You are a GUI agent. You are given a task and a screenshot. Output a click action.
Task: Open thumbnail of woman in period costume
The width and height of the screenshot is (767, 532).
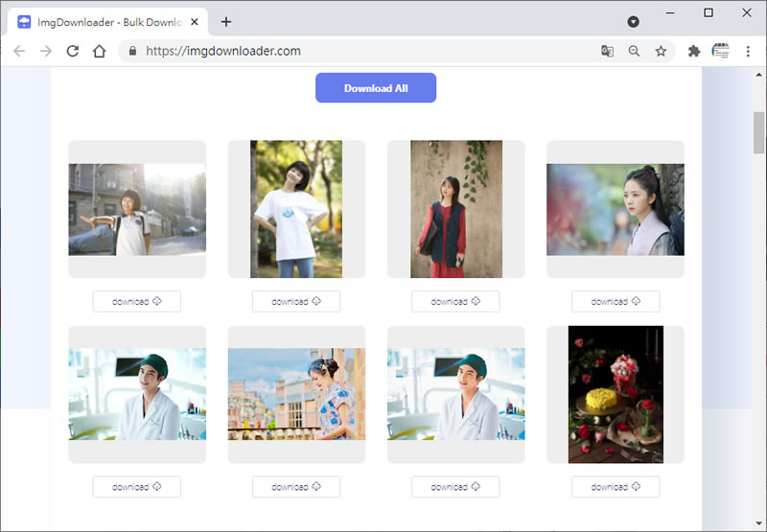click(616, 209)
